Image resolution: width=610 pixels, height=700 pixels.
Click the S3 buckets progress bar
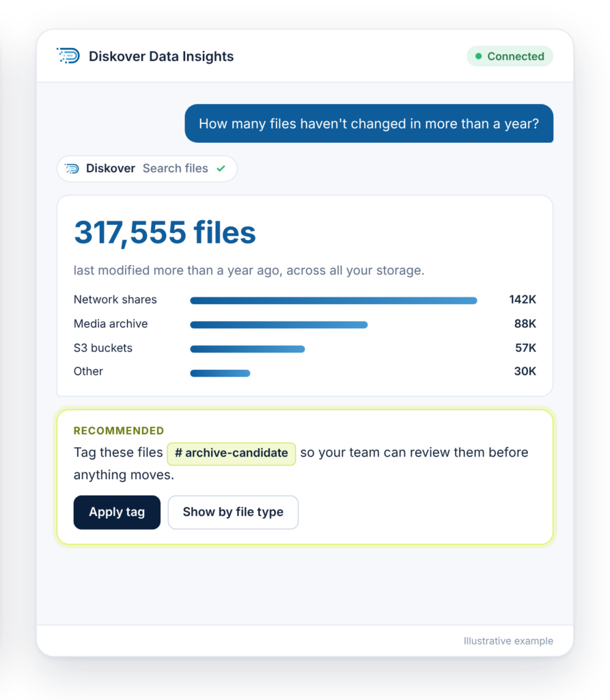(248, 349)
